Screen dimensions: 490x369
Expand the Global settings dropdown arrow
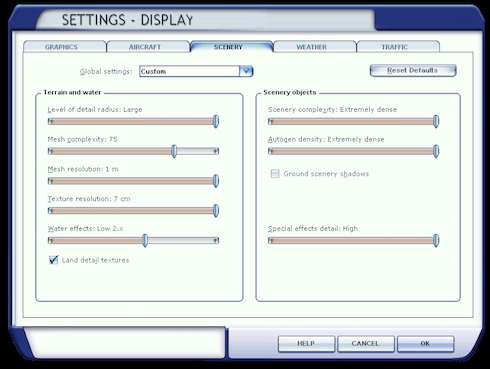pos(246,71)
